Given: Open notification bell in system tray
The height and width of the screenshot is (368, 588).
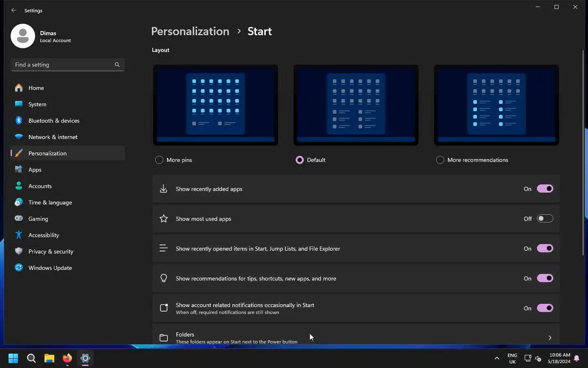Looking at the screenshot, I should click(x=577, y=359).
